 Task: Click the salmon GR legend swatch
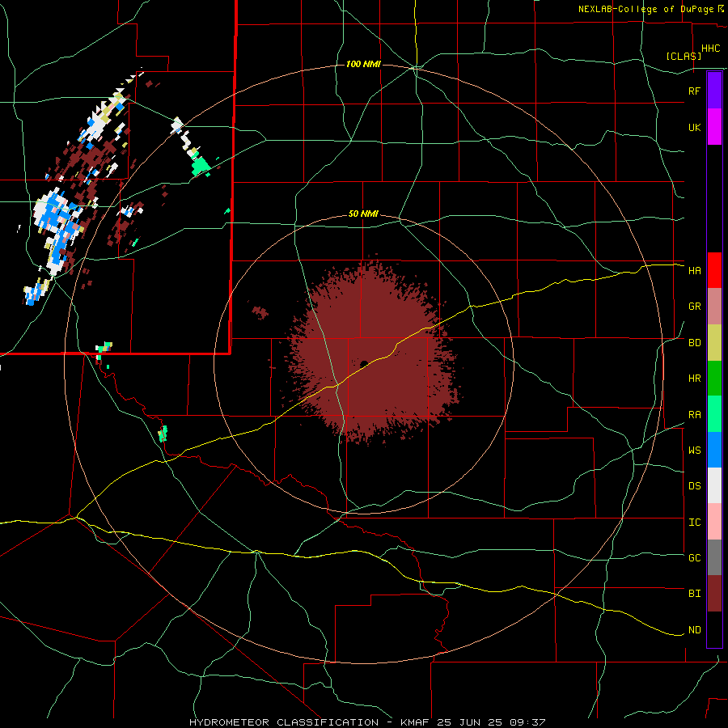(714, 307)
